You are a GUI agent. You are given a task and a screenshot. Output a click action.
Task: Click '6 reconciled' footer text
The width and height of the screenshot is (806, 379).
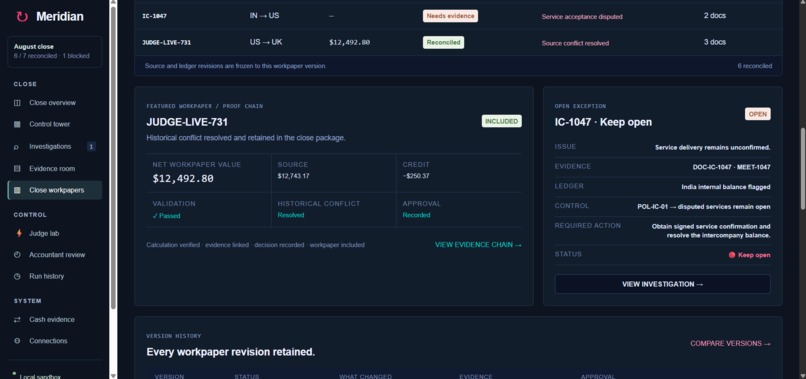[x=755, y=66]
